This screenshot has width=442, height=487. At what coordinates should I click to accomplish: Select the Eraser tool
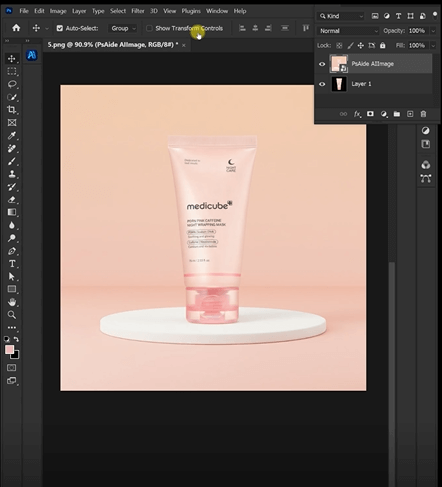coord(12,200)
